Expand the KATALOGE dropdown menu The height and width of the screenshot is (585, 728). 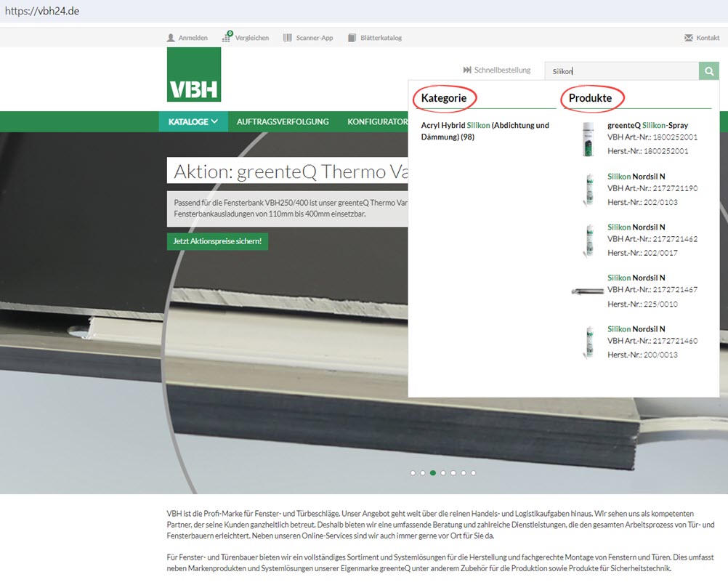[193, 121]
